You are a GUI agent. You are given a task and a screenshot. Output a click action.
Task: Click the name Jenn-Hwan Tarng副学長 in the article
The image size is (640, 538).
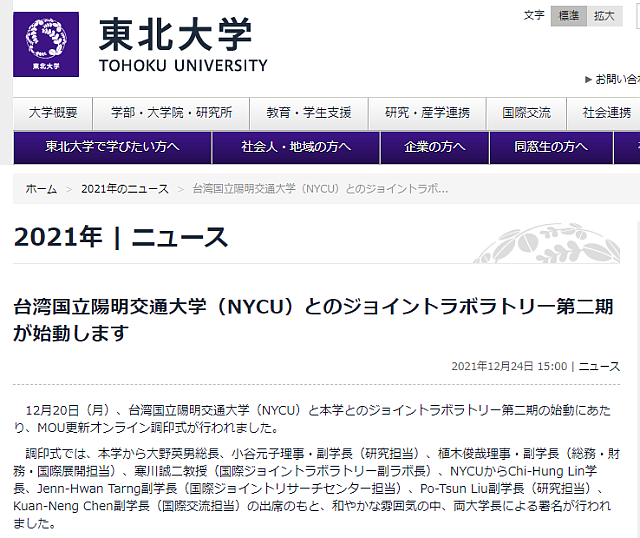tap(107, 488)
